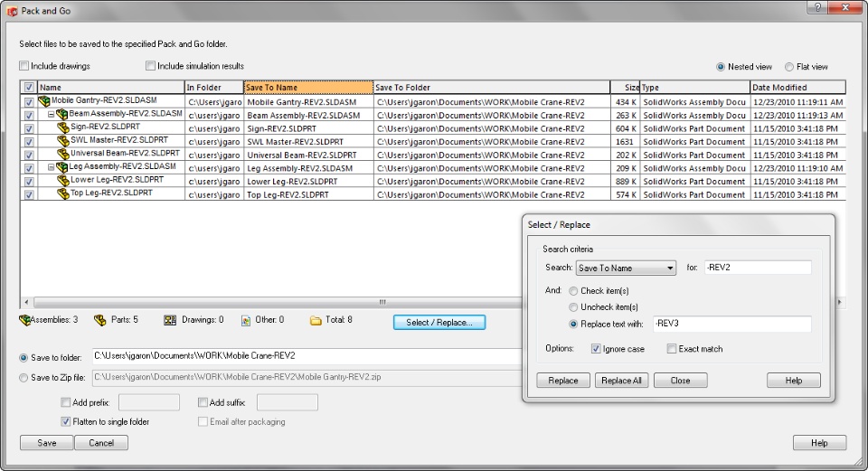Select the Flat view radio button
Viewport: 868px width, 471px height.
(x=788, y=67)
